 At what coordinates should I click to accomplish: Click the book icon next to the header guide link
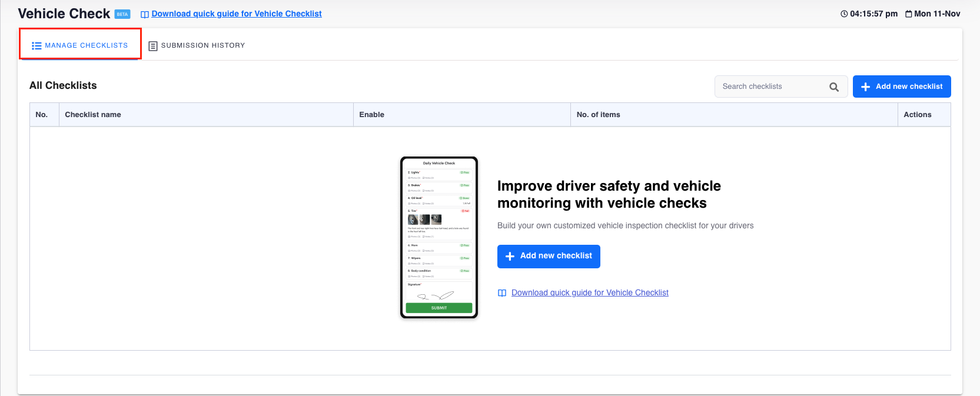(145, 14)
